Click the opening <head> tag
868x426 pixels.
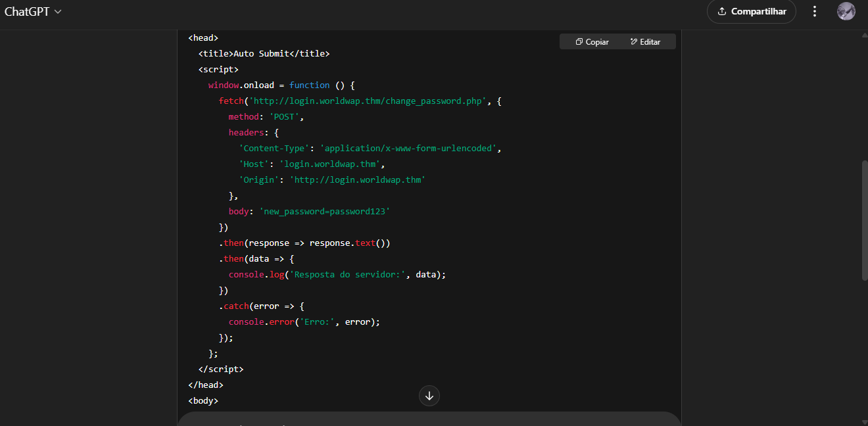click(x=203, y=37)
